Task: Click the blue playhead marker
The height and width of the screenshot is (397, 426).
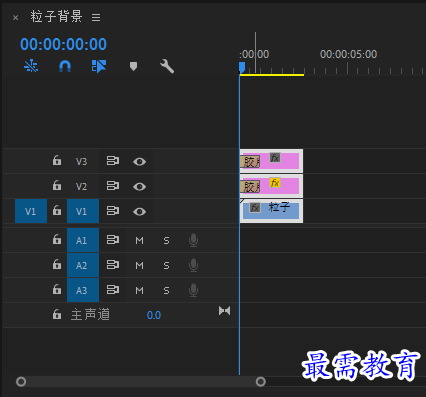Action: pyautogui.click(x=242, y=67)
